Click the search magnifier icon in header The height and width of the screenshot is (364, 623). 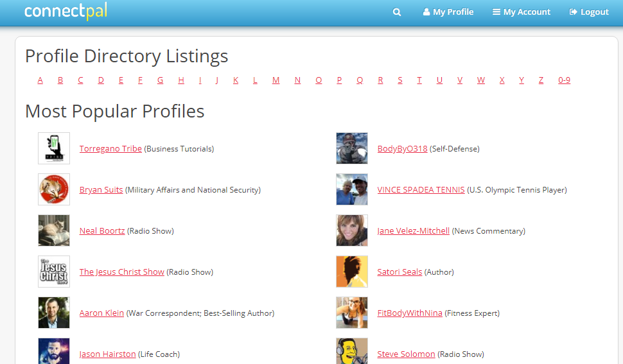click(x=397, y=12)
